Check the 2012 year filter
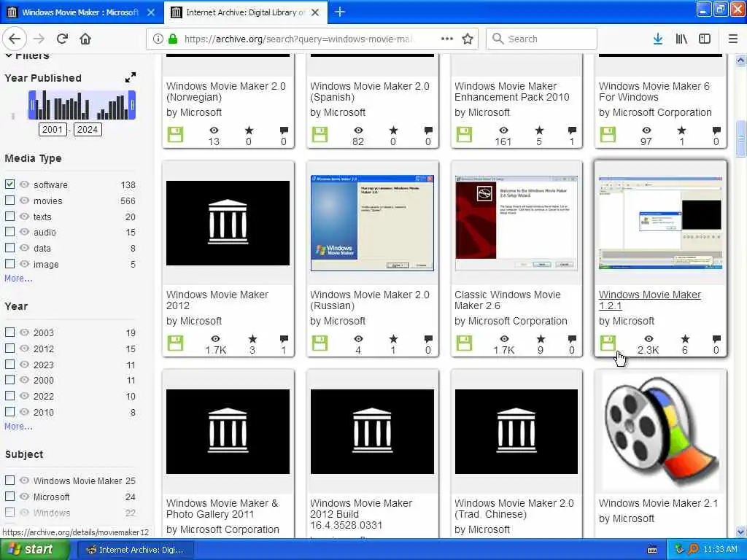Viewport: 747px width, 560px height. click(9, 348)
